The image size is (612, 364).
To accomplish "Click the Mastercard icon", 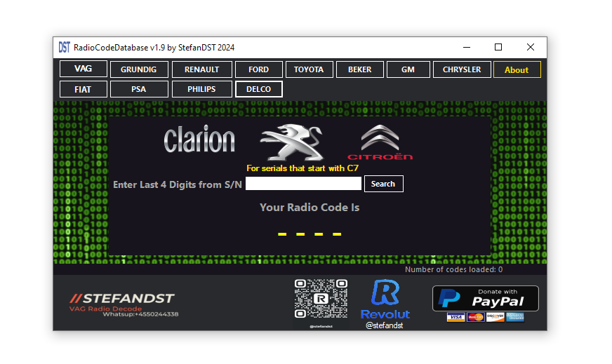I will pos(475,317).
